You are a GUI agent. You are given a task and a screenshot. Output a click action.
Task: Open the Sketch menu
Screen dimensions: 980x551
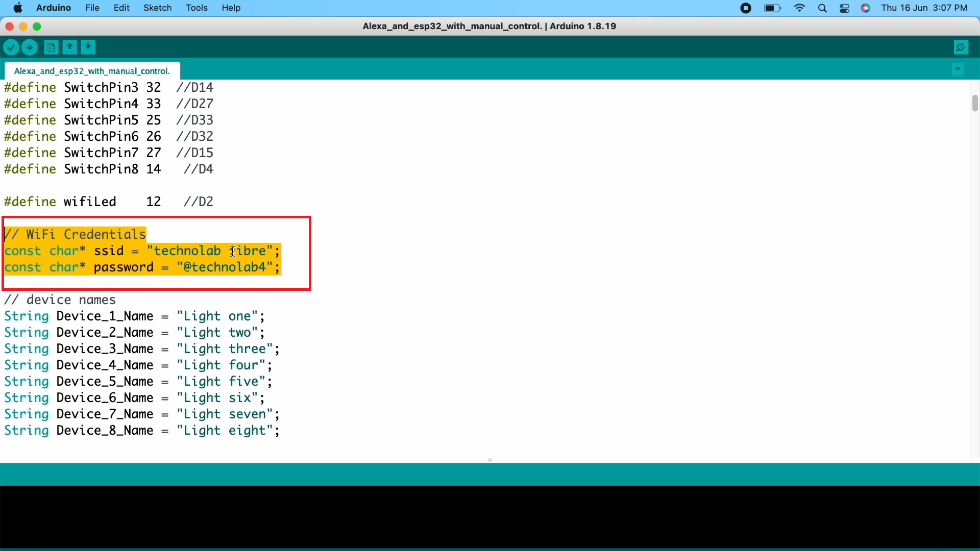tap(157, 8)
